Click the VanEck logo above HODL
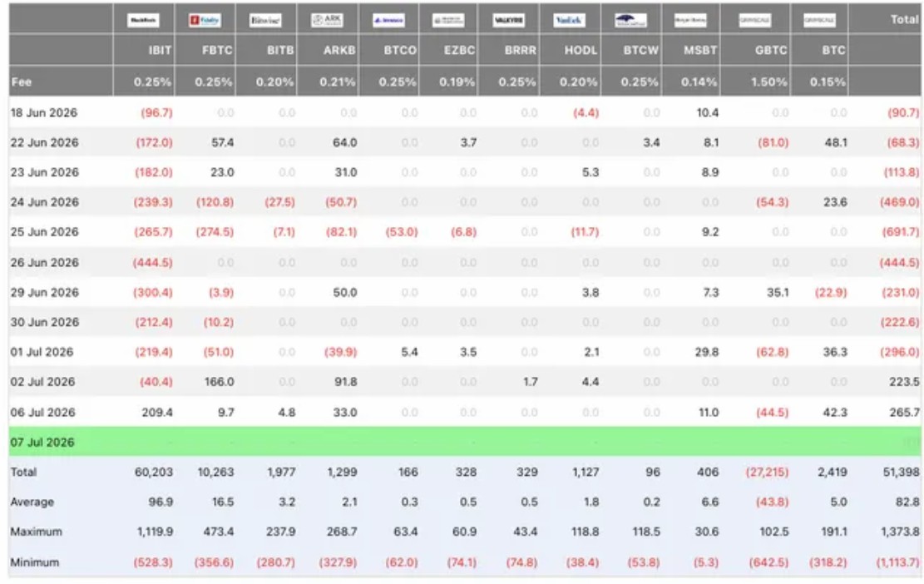 (x=569, y=20)
